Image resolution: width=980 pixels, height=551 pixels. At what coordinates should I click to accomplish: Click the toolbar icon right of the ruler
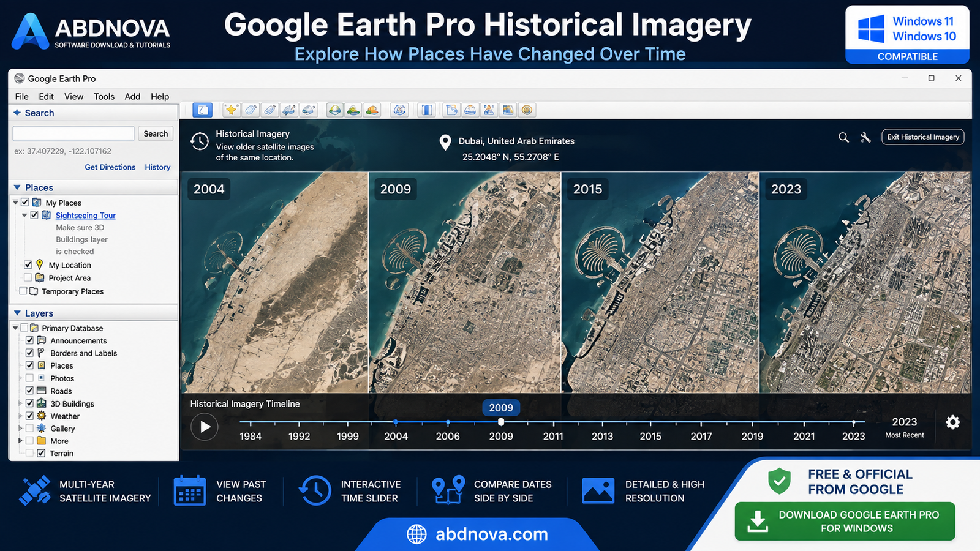(451, 110)
